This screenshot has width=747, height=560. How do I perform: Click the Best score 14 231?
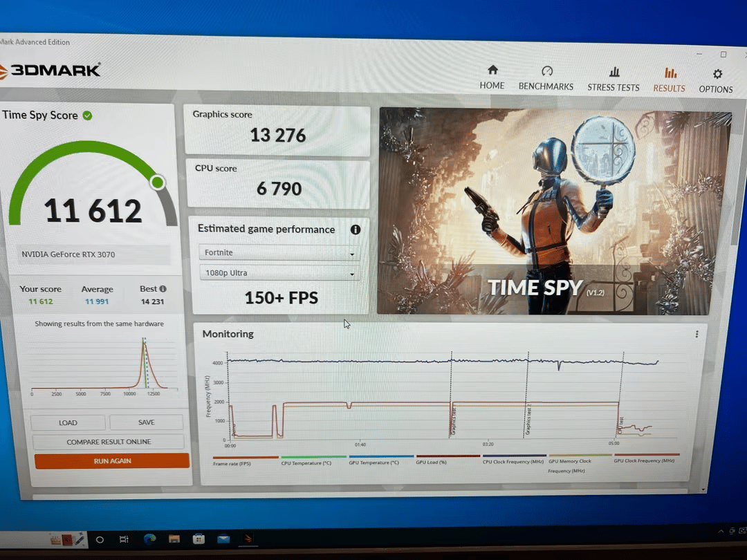pos(152,301)
